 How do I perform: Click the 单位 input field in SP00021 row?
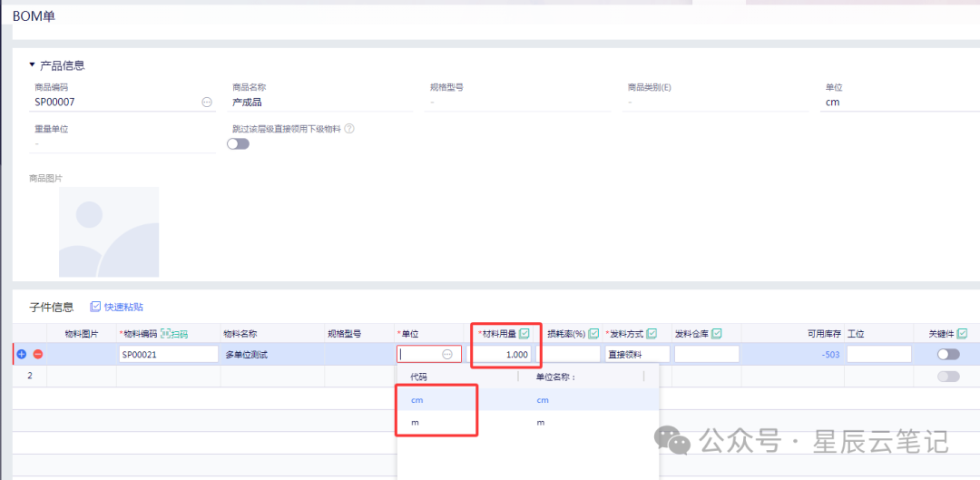428,355
